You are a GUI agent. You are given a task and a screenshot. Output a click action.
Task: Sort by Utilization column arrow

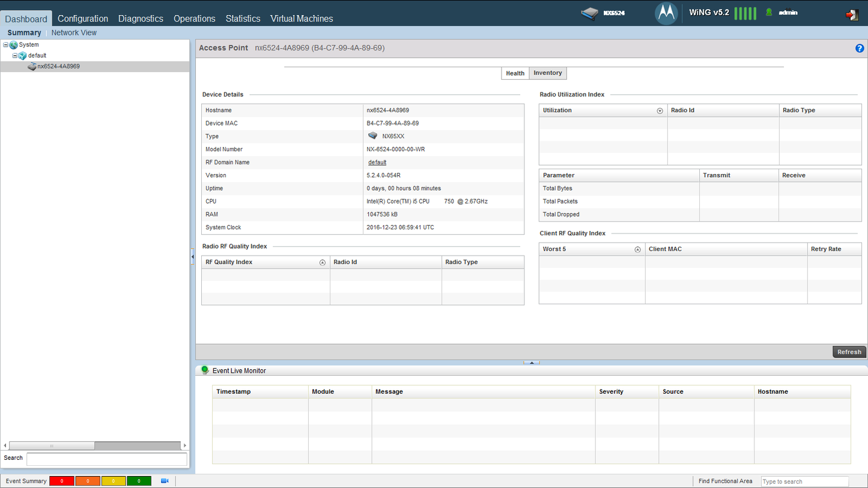pos(660,111)
